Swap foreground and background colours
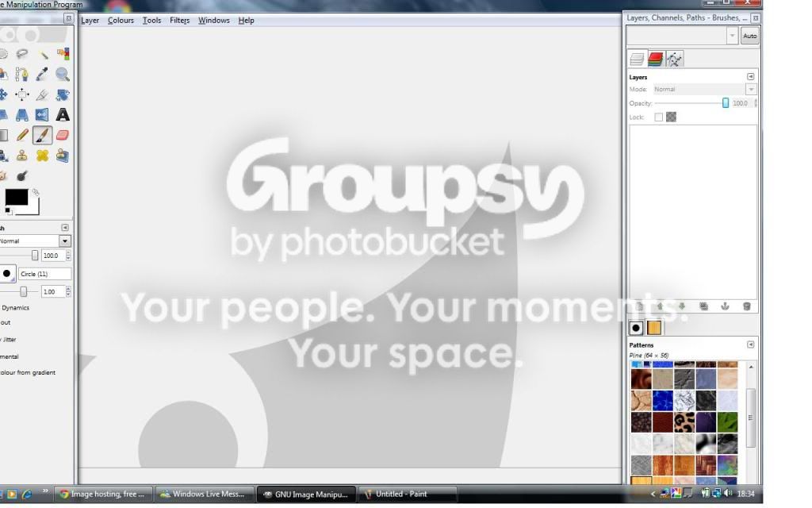Screen dimensions: 812x508 (x=35, y=192)
